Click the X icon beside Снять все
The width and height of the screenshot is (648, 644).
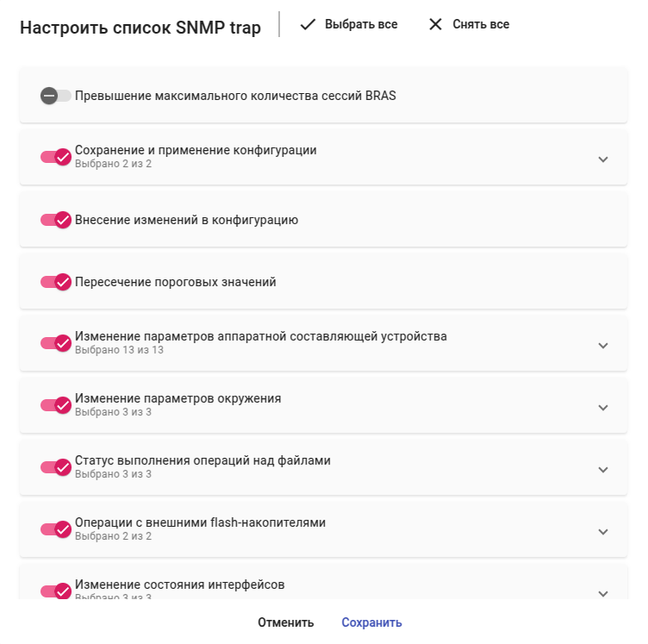click(x=435, y=25)
